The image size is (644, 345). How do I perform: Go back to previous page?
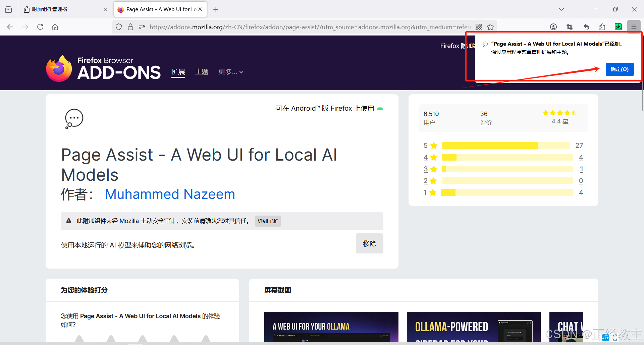point(10,27)
